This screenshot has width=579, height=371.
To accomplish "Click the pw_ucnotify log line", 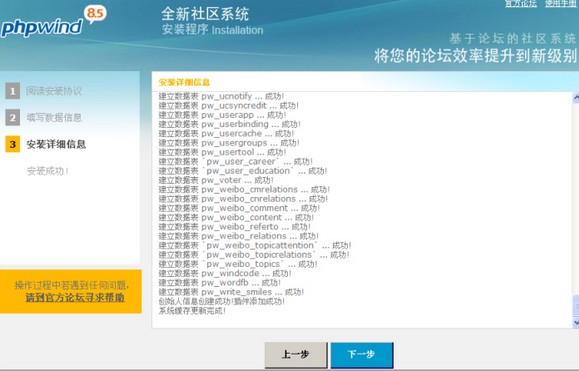I will click(221, 96).
